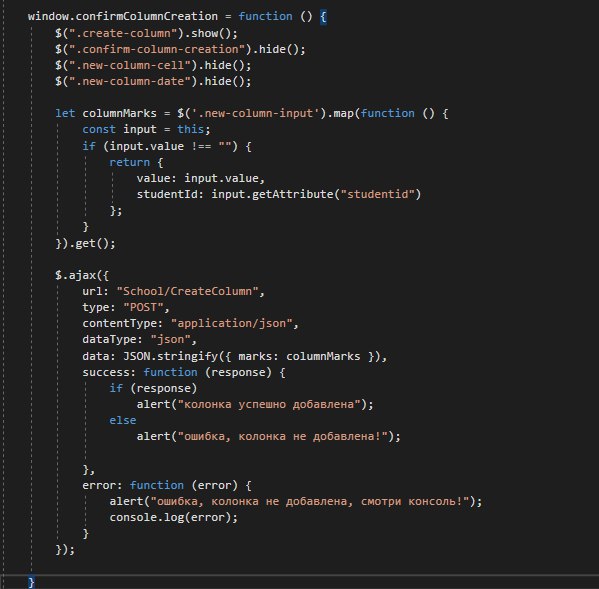Click 'const input = this;' line
This screenshot has height=589, width=599.
click(146, 129)
